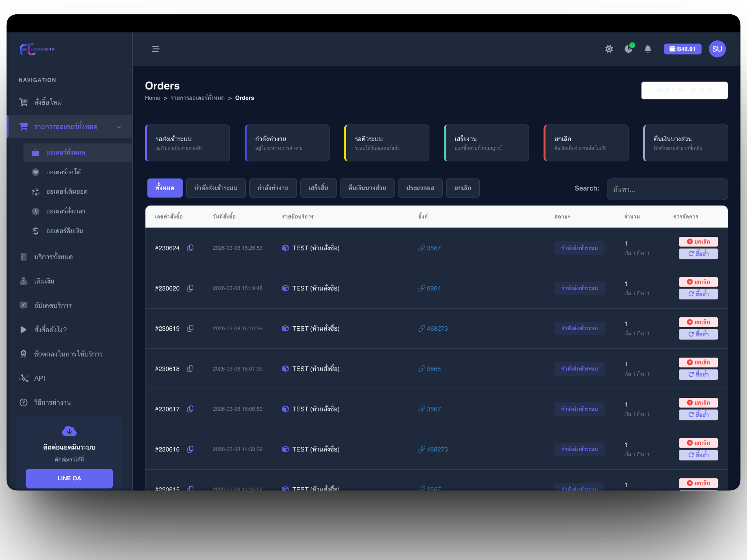Viewport: 747px width, 560px height.
Task: Click the FastLike-TH logo
Action: pos(37,49)
